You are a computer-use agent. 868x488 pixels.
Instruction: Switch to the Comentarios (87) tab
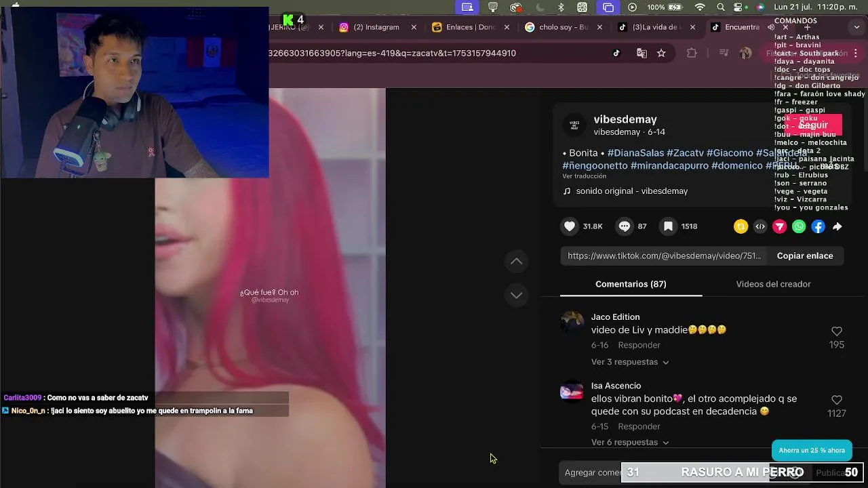tap(631, 284)
